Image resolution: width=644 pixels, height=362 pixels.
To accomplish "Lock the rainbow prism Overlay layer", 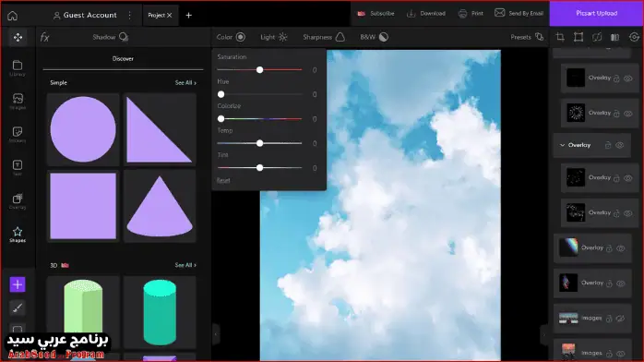I will coord(609,248).
